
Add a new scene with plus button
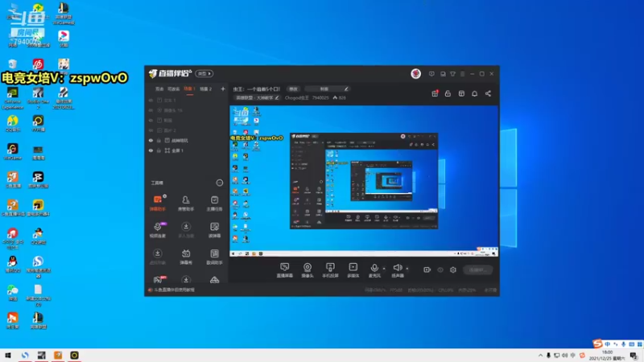pyautogui.click(x=223, y=88)
